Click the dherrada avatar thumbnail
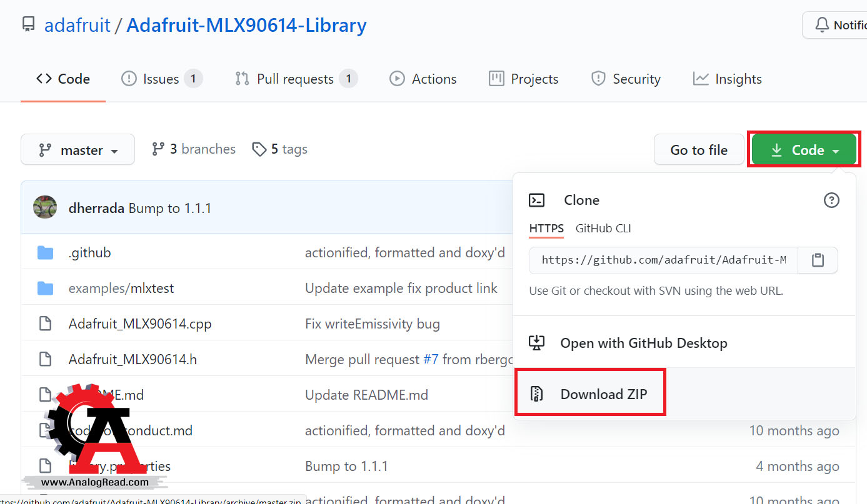This screenshot has width=867, height=504. pyautogui.click(x=45, y=208)
